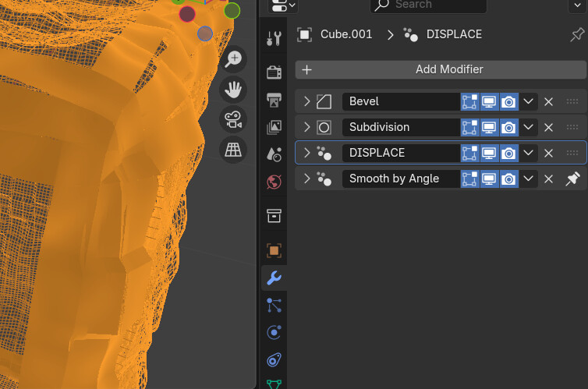Viewport: 588px width, 389px height.
Task: Open the World properties tab
Action: point(275,182)
